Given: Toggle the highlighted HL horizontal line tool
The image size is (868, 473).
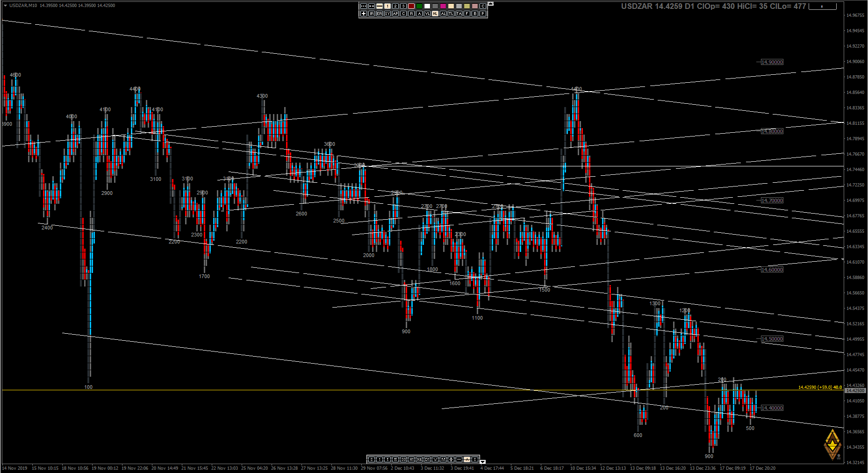Looking at the screenshot, I should click(435, 14).
